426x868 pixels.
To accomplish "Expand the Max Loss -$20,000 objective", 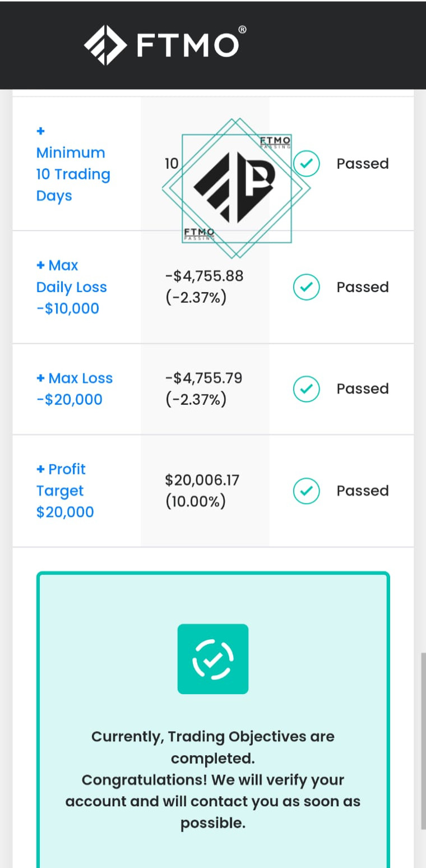I will coord(75,389).
